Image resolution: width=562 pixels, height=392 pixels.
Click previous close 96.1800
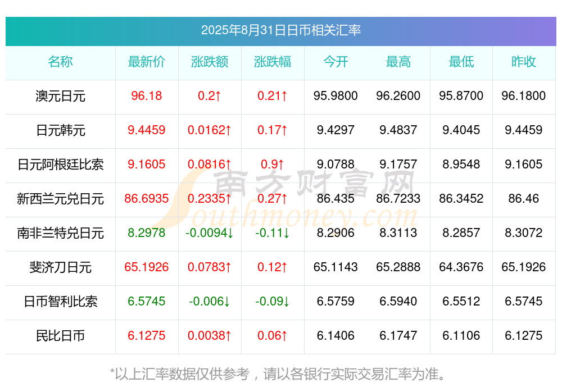pos(524,95)
